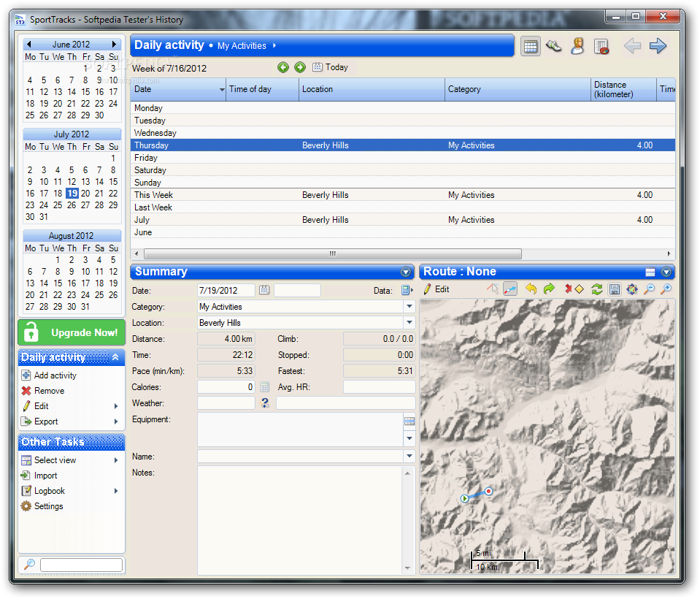Viewport: 700px width, 599px height.
Task: Click into the Notes text area
Action: (x=300, y=520)
